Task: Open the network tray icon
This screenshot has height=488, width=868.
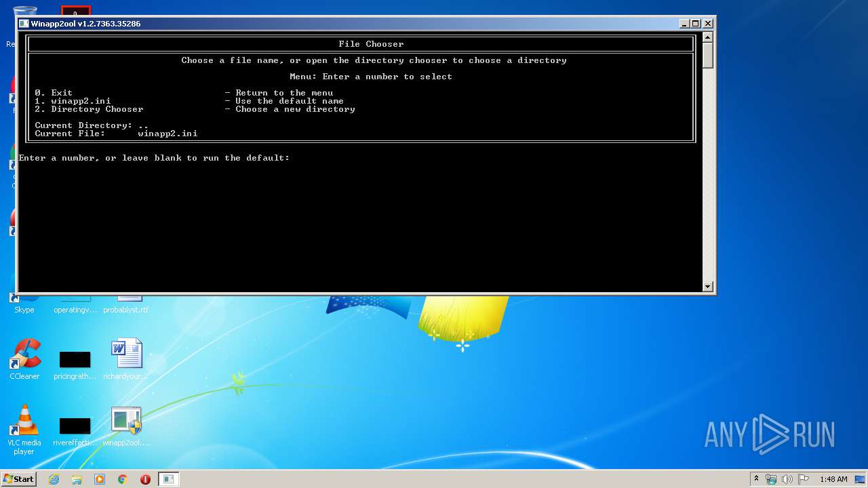Action: (x=771, y=479)
